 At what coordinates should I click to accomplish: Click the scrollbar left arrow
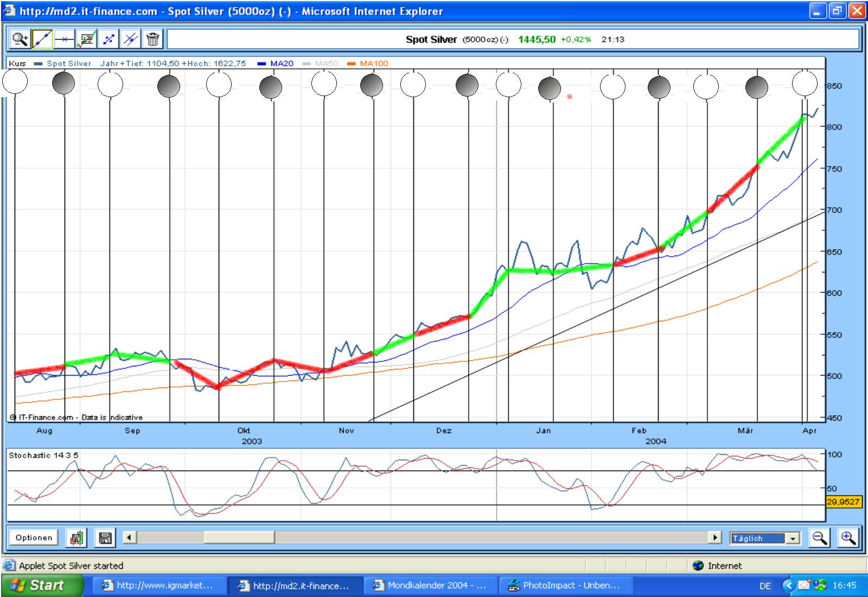tap(129, 538)
